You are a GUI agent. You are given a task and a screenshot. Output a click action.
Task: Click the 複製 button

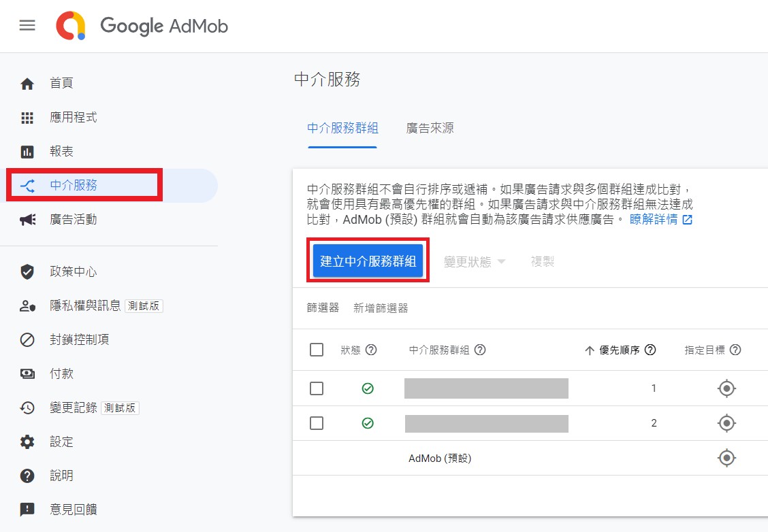[x=542, y=262]
